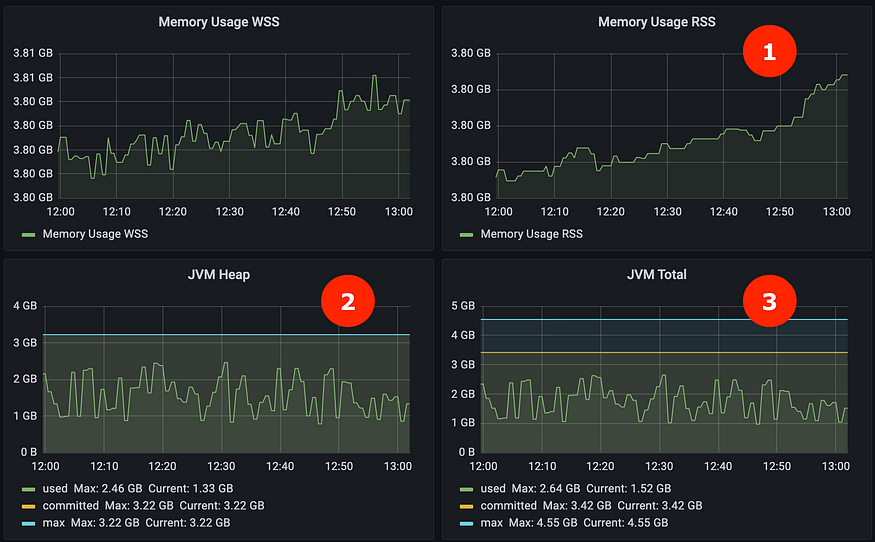
Task: Click cyan max swatch in JVM Total legend
Action: [467, 524]
